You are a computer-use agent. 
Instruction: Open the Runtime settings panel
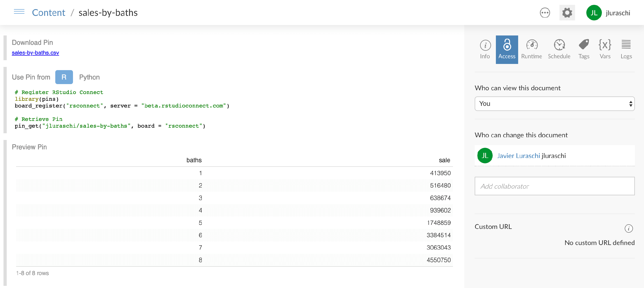coord(532,49)
